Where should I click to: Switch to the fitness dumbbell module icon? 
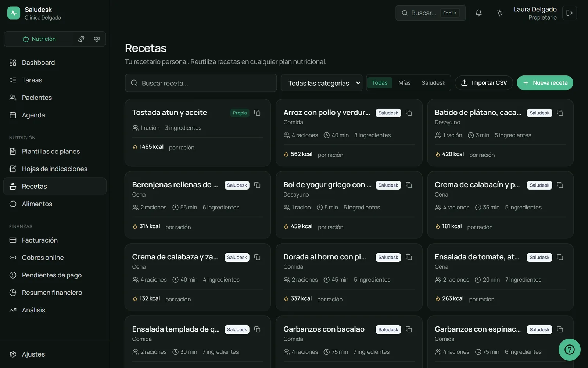[82, 39]
